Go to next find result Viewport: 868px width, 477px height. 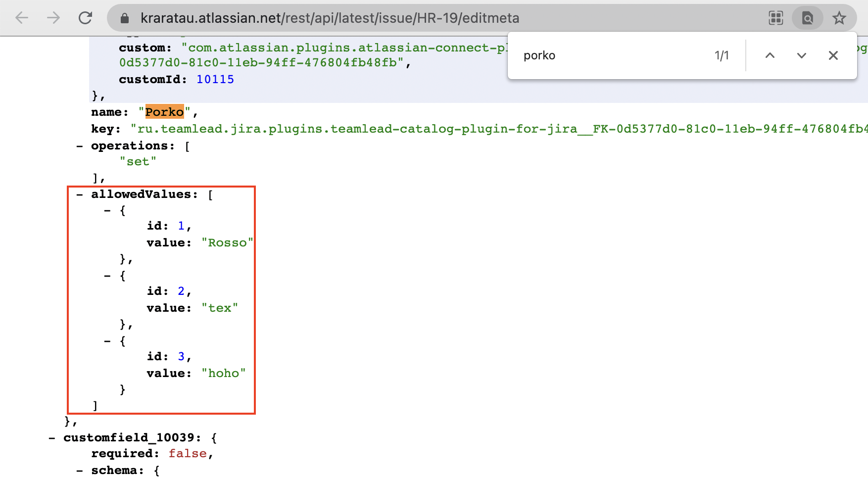pyautogui.click(x=801, y=55)
